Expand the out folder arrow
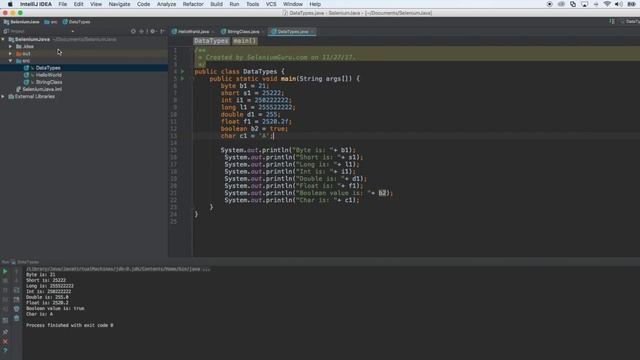This screenshot has width=640, height=360. [11, 53]
